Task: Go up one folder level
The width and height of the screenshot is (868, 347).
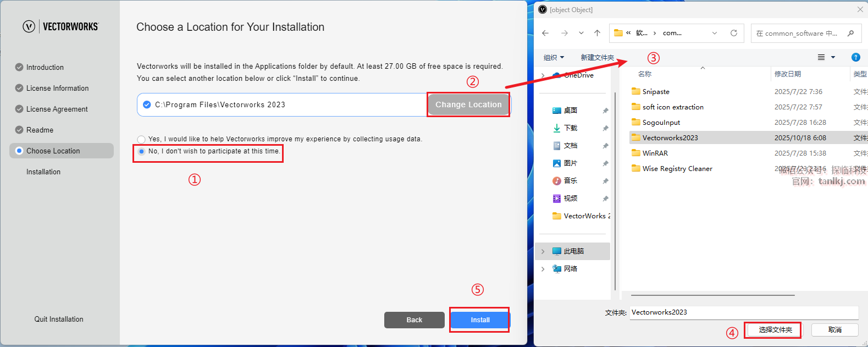Action: coord(597,33)
